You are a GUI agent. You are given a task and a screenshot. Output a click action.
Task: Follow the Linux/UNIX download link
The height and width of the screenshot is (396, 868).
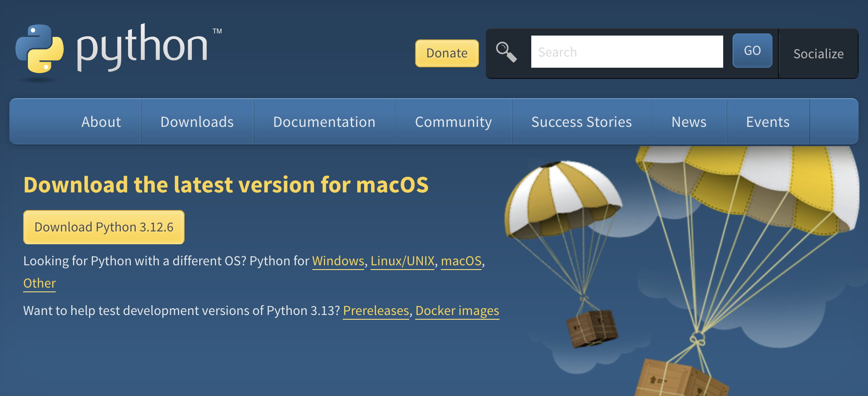click(402, 261)
